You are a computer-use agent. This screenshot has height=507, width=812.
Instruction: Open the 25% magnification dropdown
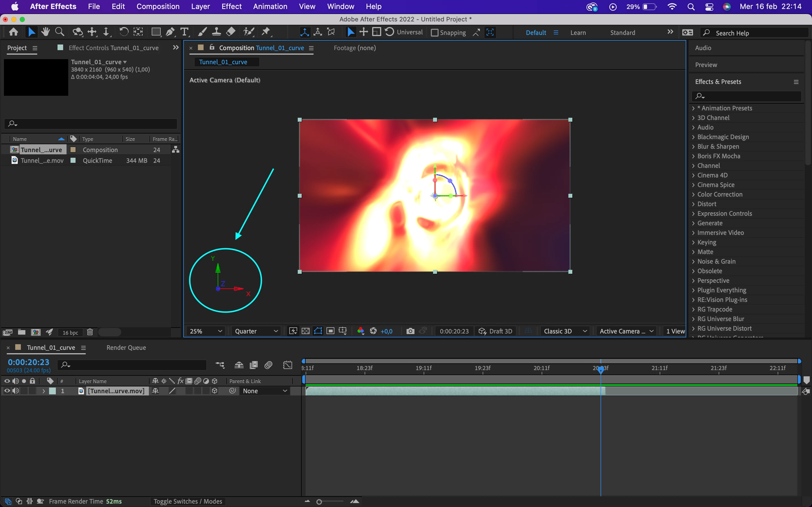coord(206,331)
